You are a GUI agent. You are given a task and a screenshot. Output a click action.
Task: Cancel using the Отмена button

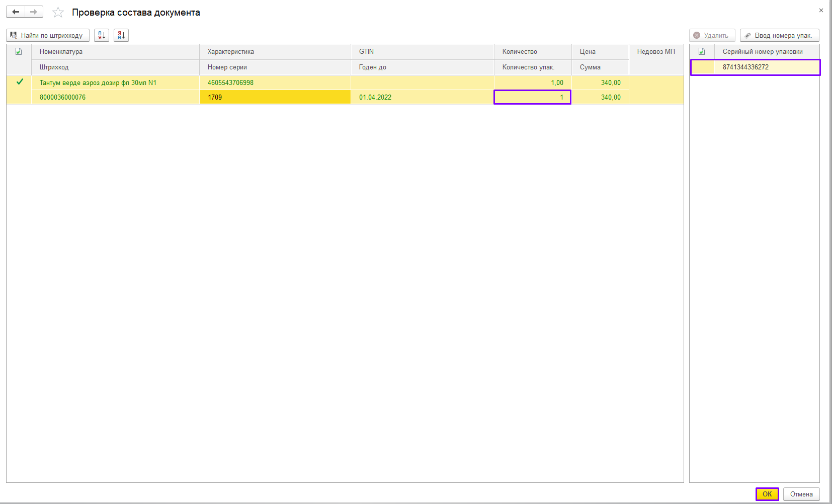tap(801, 494)
